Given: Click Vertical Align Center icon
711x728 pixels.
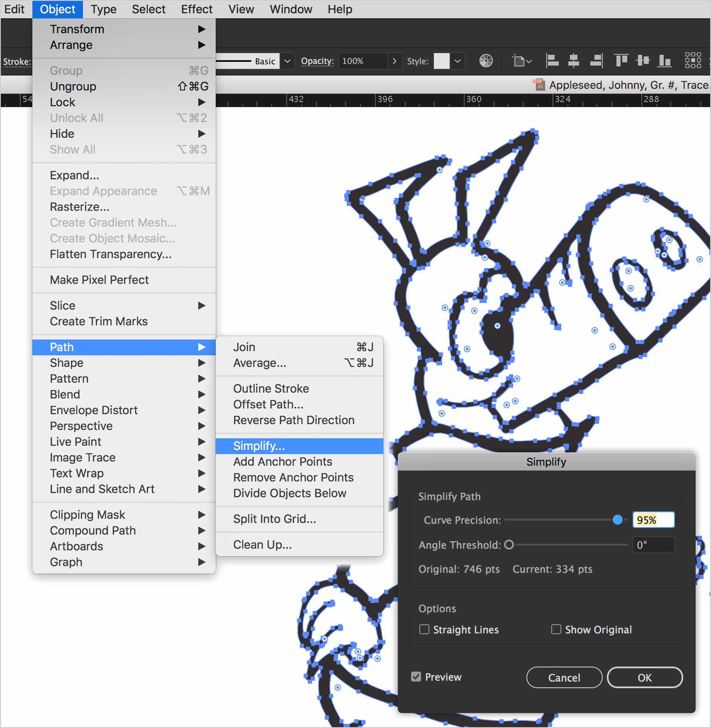Looking at the screenshot, I should 642,60.
